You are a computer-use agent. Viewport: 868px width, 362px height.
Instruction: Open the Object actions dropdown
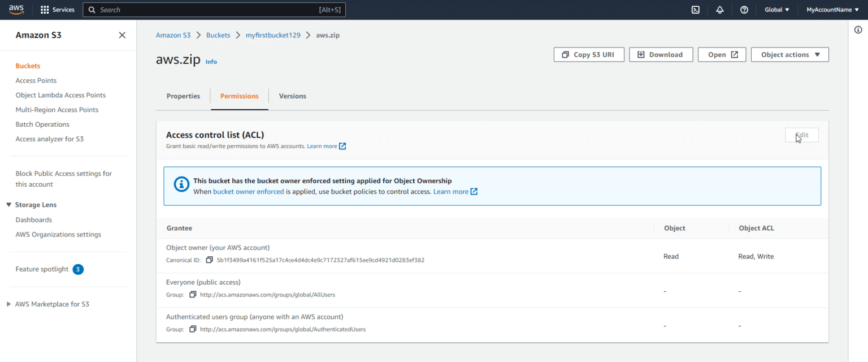pyautogui.click(x=789, y=55)
